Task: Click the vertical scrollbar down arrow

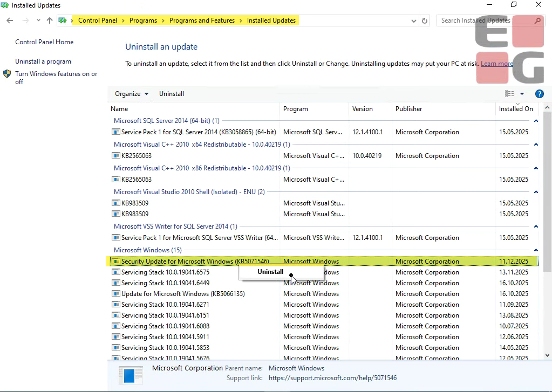Action: pyautogui.click(x=547, y=355)
